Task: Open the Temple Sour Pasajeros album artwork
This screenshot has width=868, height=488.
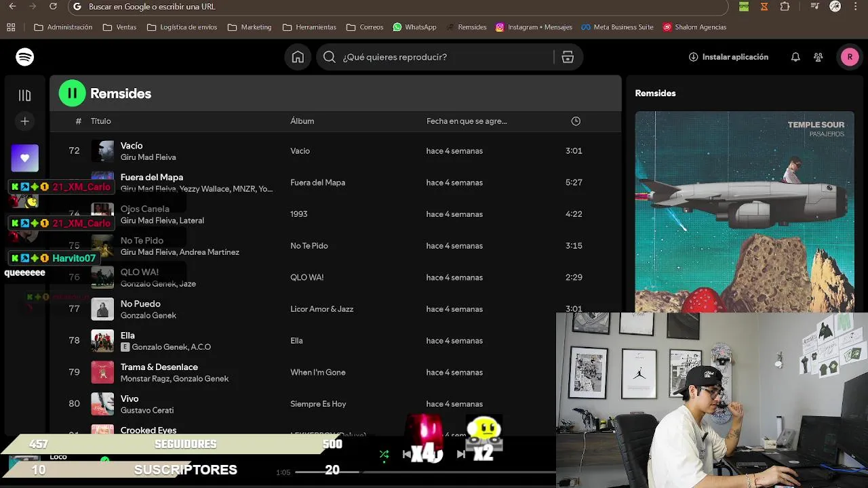Action: click(745, 211)
